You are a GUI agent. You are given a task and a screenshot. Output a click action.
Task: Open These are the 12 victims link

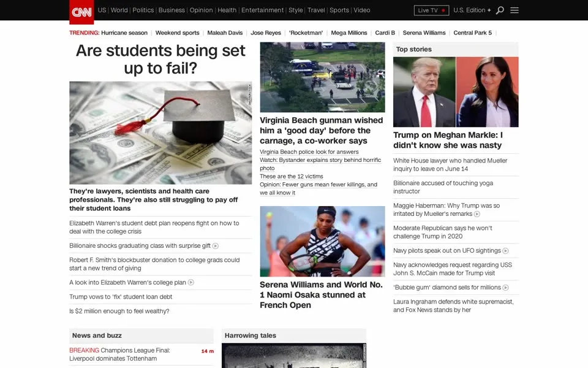click(x=292, y=177)
